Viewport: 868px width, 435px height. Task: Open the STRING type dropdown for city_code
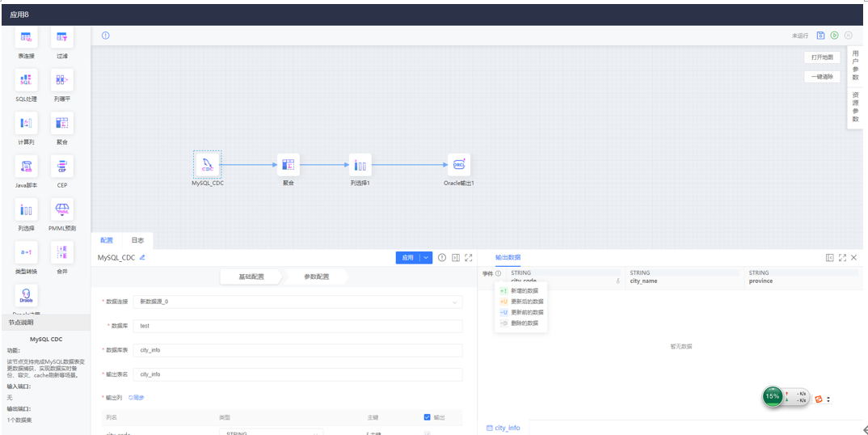coord(270,433)
